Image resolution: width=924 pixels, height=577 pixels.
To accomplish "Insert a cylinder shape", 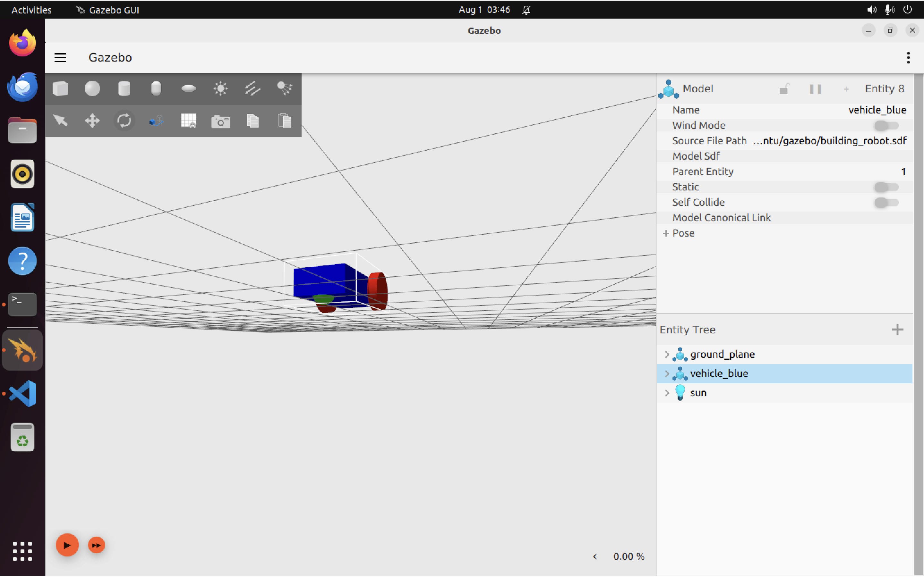I will 124,88.
